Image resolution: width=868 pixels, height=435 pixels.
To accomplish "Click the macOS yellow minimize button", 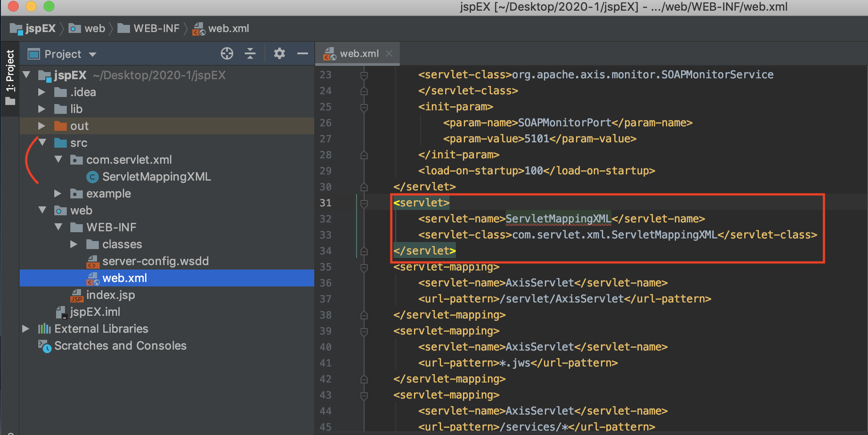I will tap(31, 6).
